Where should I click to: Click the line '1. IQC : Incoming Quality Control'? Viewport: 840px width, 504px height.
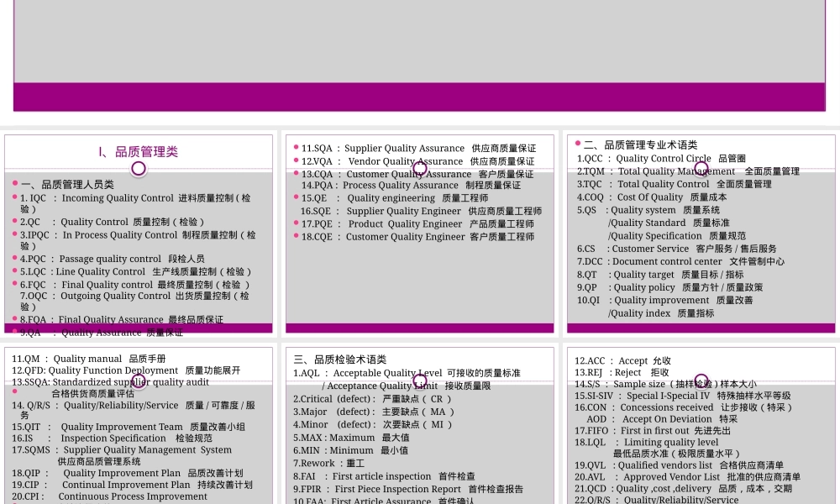click(x=97, y=198)
